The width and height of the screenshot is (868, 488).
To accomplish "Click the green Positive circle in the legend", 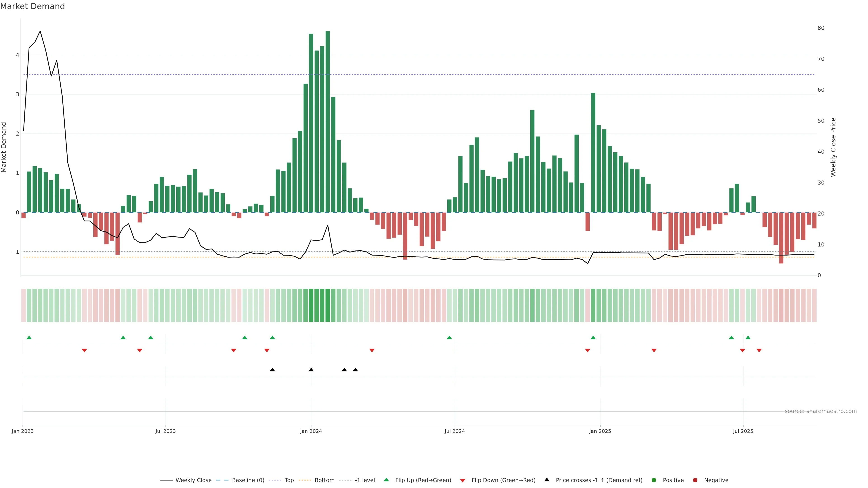I will pyautogui.click(x=654, y=480).
